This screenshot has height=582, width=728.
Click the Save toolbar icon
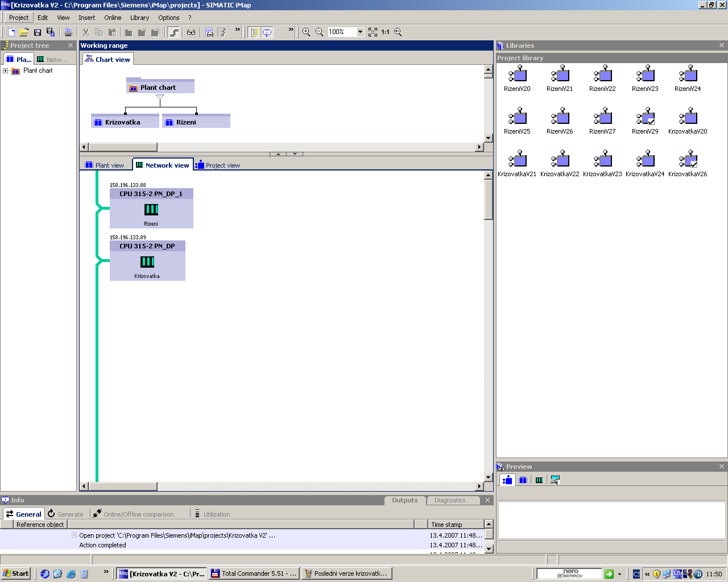click(x=38, y=32)
